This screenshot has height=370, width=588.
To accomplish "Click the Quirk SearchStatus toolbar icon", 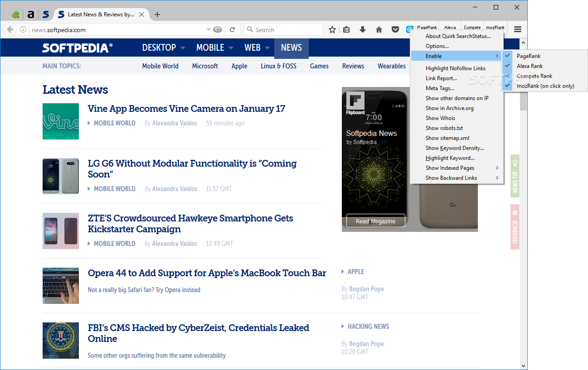I will tap(409, 30).
